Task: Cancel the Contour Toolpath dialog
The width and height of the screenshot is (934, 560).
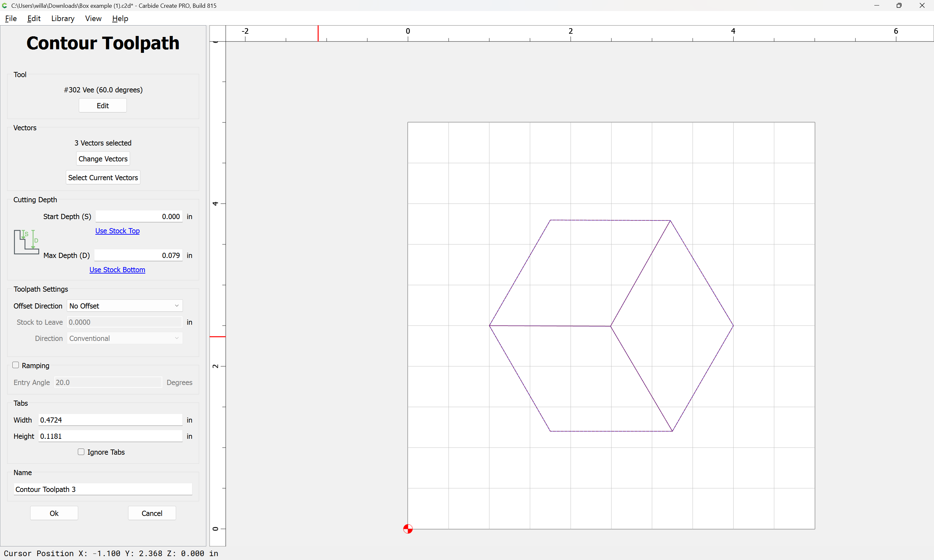Action: 152,513
